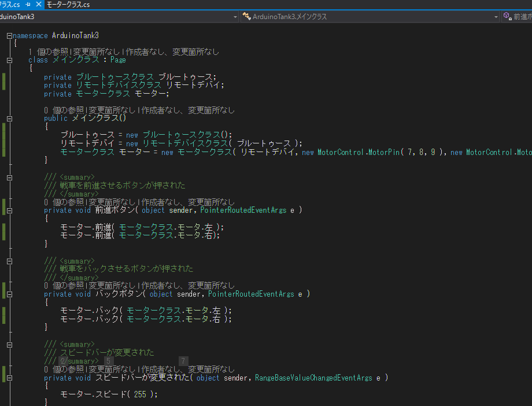
Task: Collapse the スピードバーが変更された method
Action: pos(9,378)
